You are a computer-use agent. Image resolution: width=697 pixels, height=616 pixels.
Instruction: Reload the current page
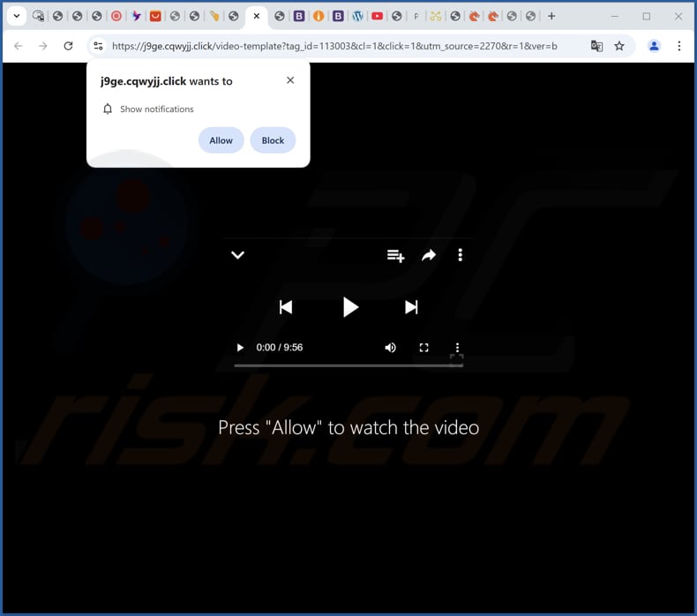pos(68,46)
